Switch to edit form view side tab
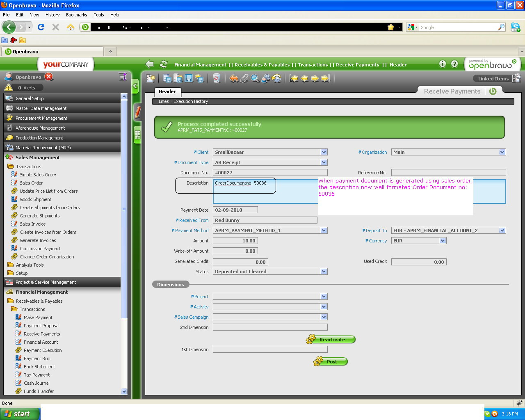This screenshot has height=420, width=525. click(x=138, y=112)
